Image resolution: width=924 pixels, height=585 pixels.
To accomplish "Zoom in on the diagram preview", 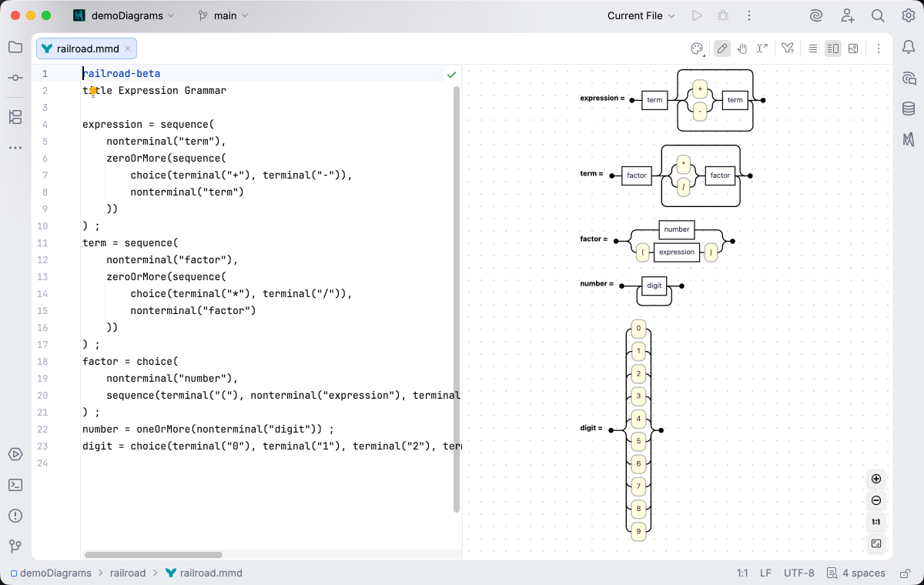I will pyautogui.click(x=876, y=479).
